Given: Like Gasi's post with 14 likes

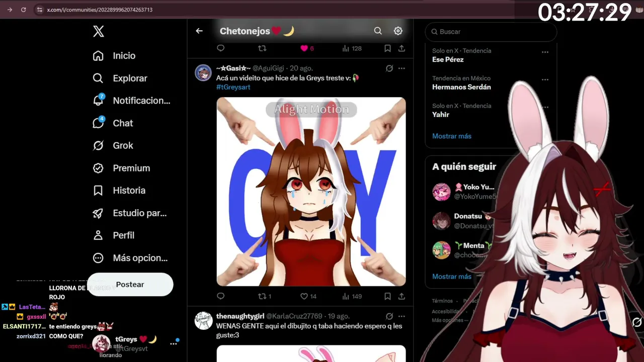Looking at the screenshot, I should [x=308, y=297].
